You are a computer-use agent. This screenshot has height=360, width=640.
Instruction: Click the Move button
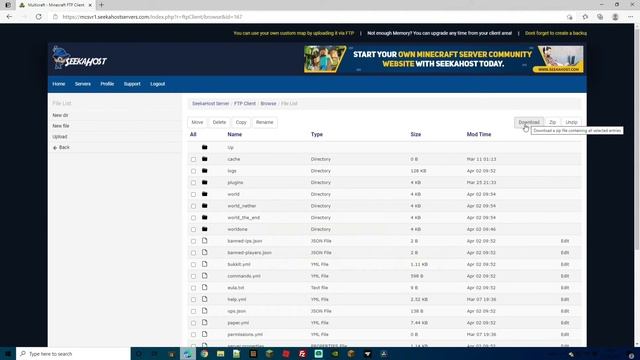pyautogui.click(x=197, y=122)
